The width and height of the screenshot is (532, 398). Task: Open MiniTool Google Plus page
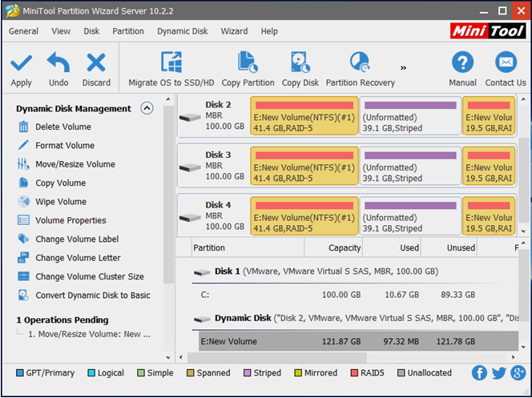[x=518, y=373]
